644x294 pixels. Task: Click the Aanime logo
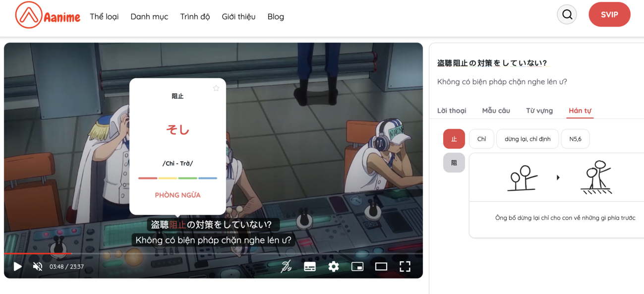click(48, 15)
